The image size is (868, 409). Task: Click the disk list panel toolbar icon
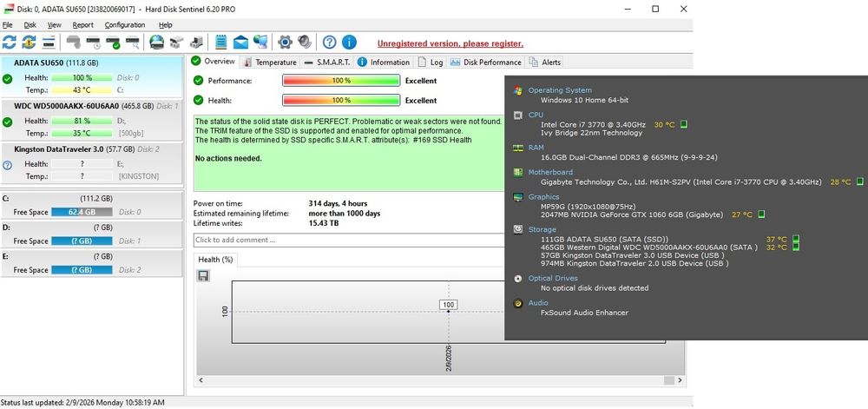click(x=49, y=42)
